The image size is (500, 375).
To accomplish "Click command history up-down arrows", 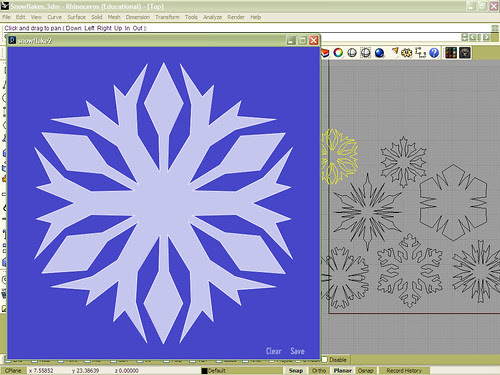I will pyautogui.click(x=465, y=37).
